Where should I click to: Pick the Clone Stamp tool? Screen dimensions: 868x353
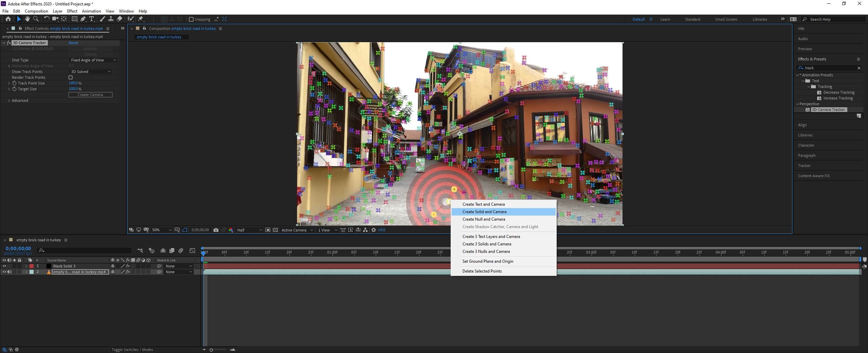pyautogui.click(x=111, y=19)
